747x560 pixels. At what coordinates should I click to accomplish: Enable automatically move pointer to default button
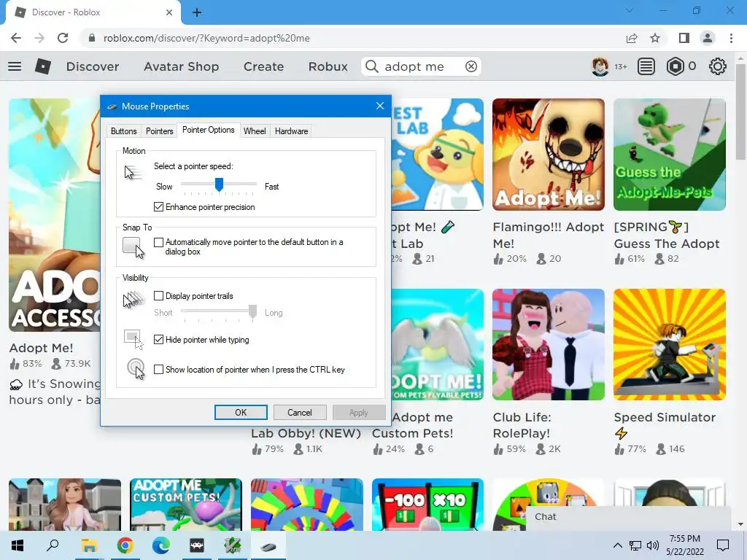pos(158,242)
